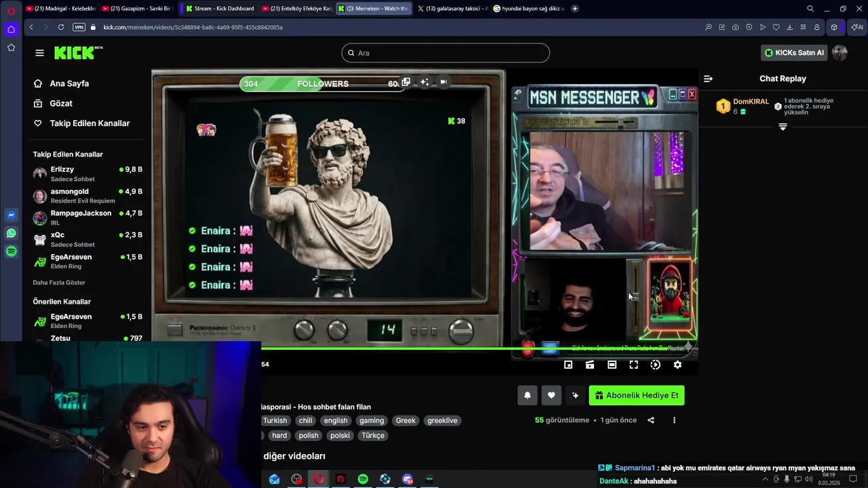Seek on the green video progress bar
This screenshot has height=488, width=868.
click(479, 348)
